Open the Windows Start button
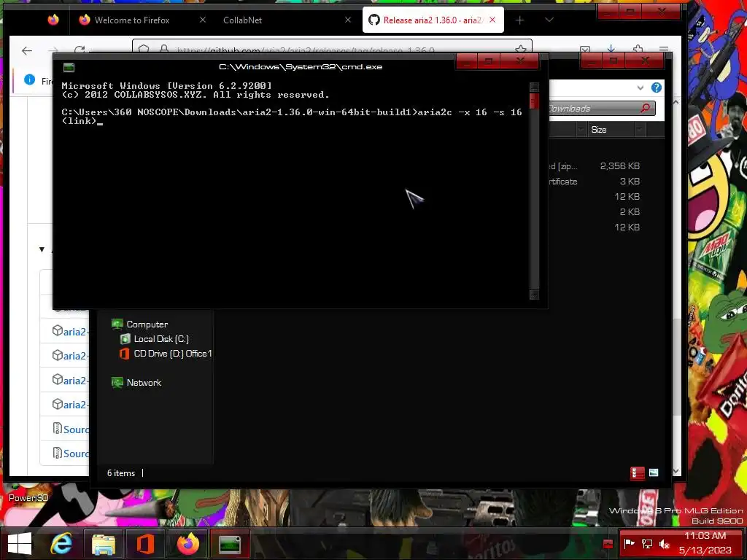747x560 pixels. (x=20, y=544)
